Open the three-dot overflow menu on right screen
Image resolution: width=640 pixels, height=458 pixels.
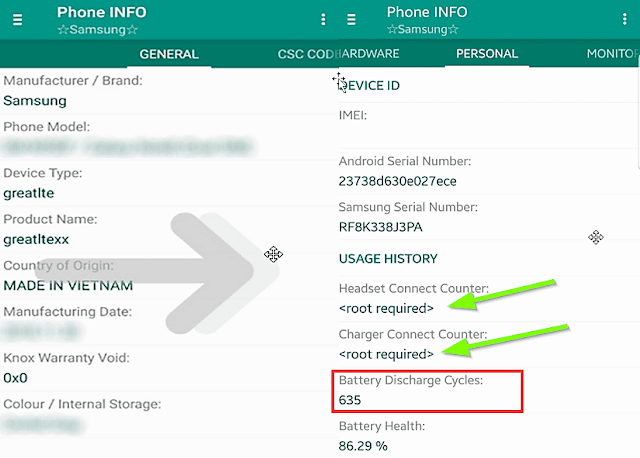[x=624, y=19]
